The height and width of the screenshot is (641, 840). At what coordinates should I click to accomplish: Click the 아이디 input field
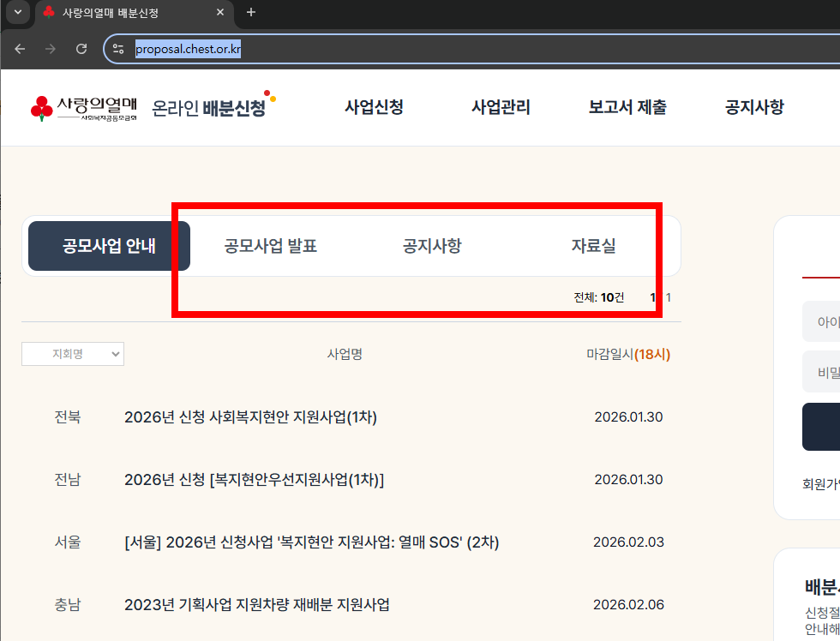click(x=821, y=321)
